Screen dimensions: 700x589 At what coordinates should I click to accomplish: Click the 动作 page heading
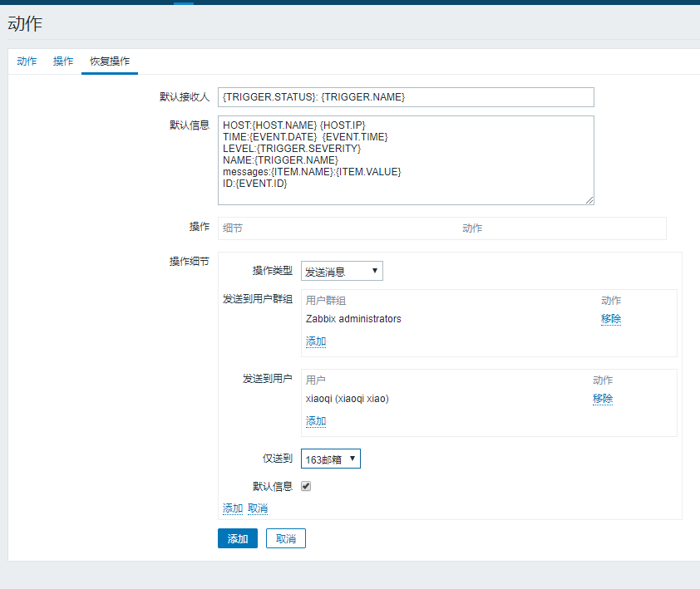click(25, 23)
